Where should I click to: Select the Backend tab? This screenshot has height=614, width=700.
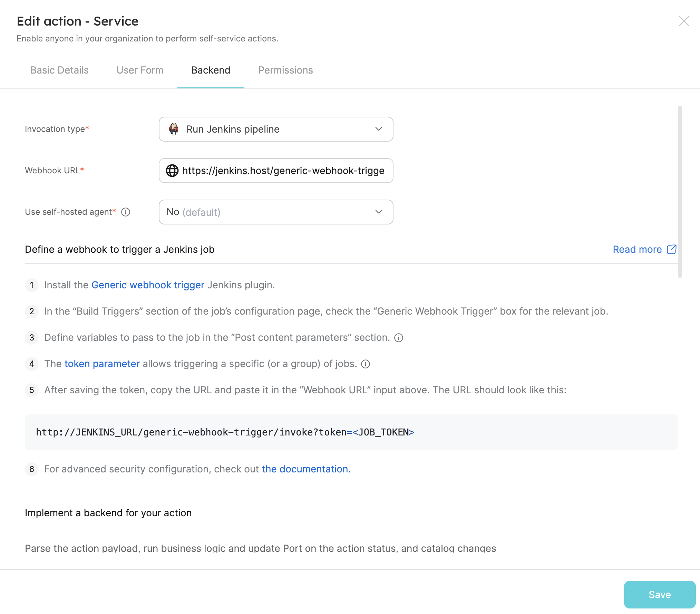[x=211, y=70]
